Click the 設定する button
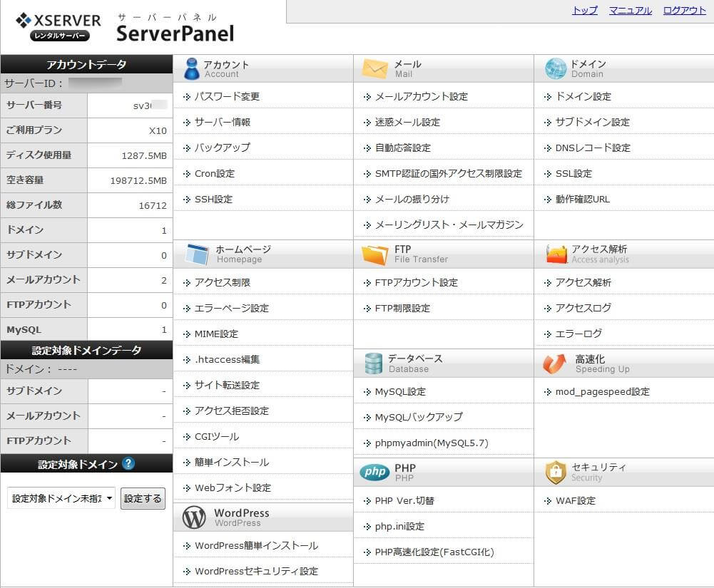This screenshot has width=714, height=588. pyautogui.click(x=143, y=498)
